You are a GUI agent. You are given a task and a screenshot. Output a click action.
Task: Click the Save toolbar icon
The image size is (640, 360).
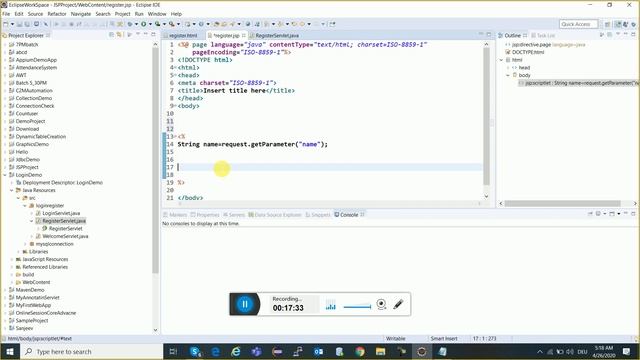pos(19,24)
